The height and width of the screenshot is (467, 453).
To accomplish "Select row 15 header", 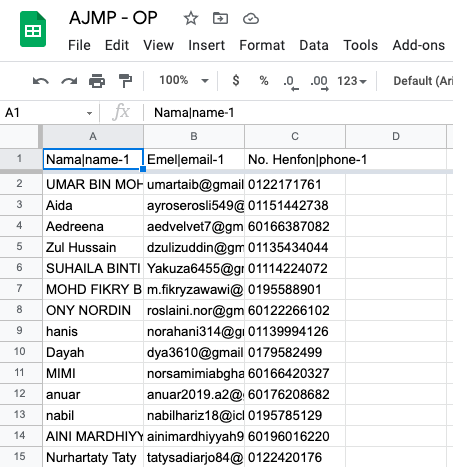I will (21, 457).
